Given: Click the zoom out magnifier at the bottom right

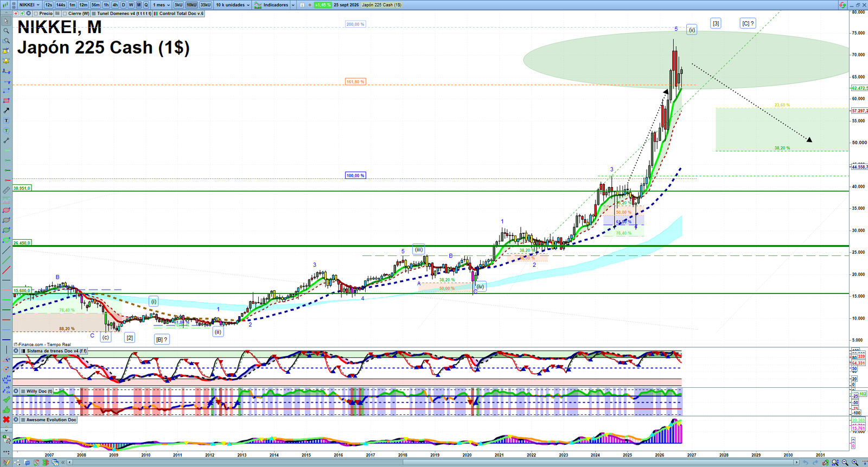Looking at the screenshot, I should [845, 462].
